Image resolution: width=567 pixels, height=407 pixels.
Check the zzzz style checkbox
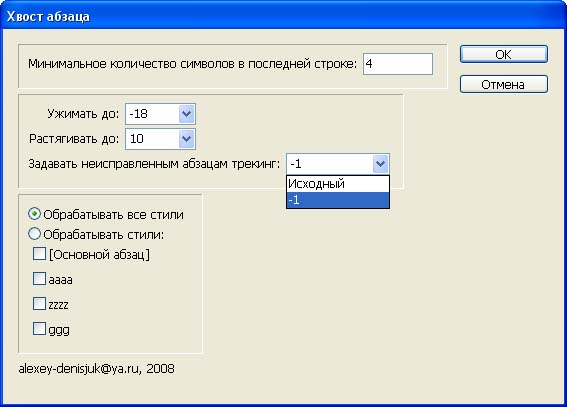(x=39, y=304)
